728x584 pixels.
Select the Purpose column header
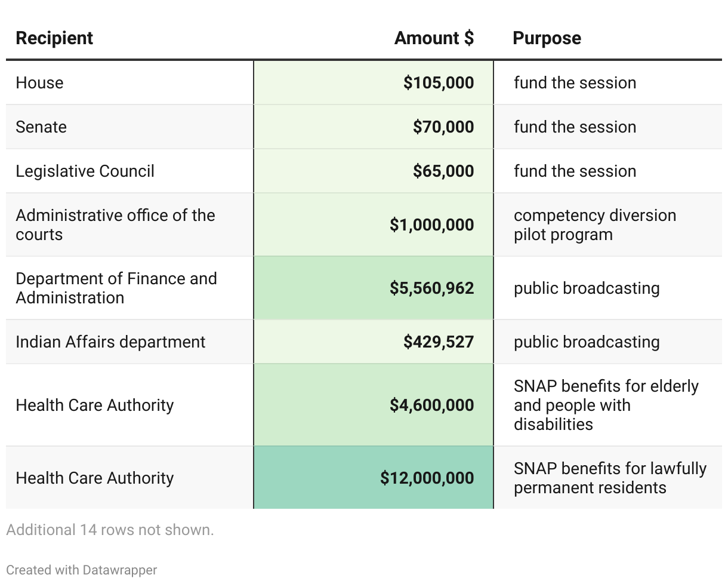click(547, 38)
